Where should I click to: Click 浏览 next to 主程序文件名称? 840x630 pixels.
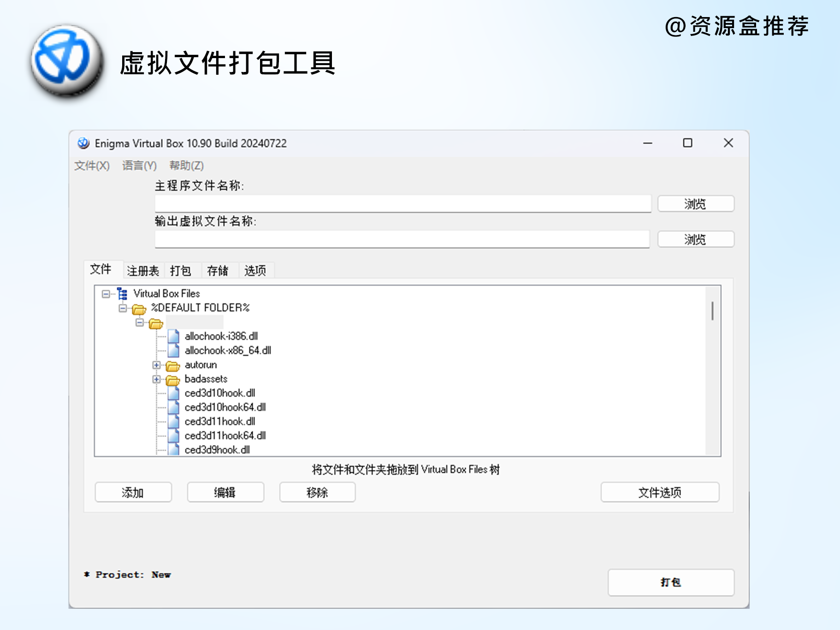click(x=696, y=204)
